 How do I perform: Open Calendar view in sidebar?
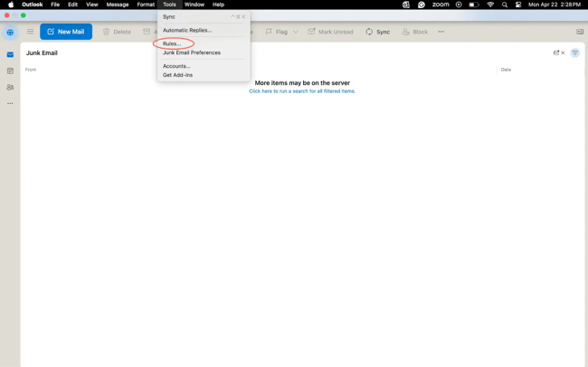pos(10,71)
